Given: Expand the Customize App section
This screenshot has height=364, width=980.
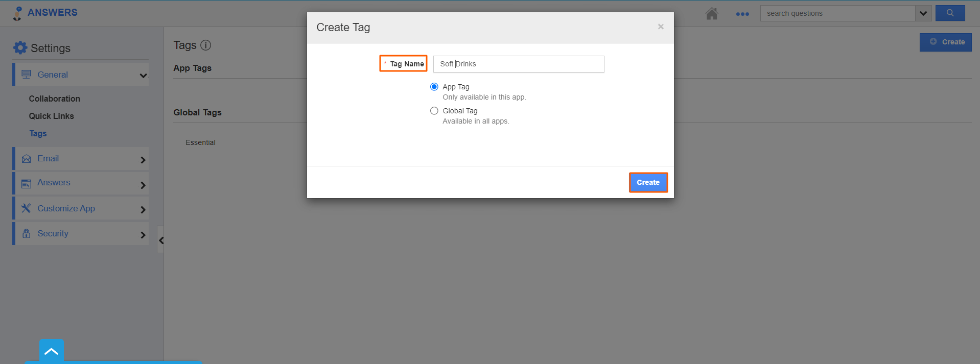Looking at the screenshot, I should [143, 209].
